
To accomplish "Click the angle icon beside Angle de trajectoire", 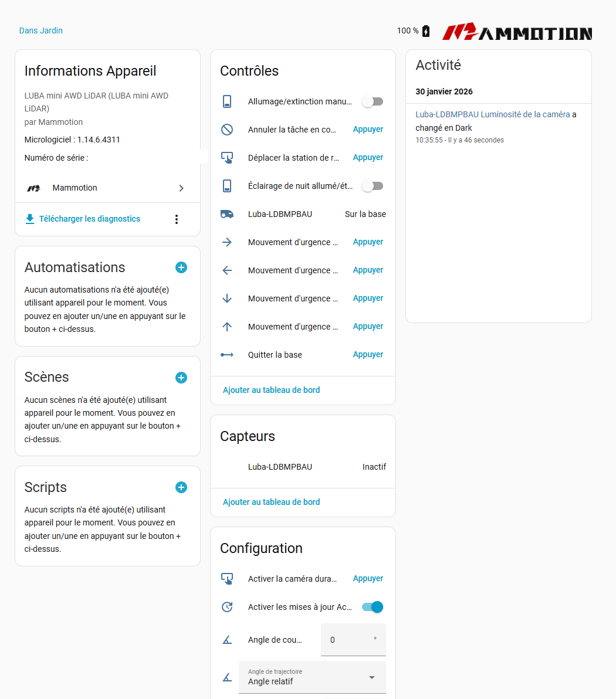I will (227, 677).
